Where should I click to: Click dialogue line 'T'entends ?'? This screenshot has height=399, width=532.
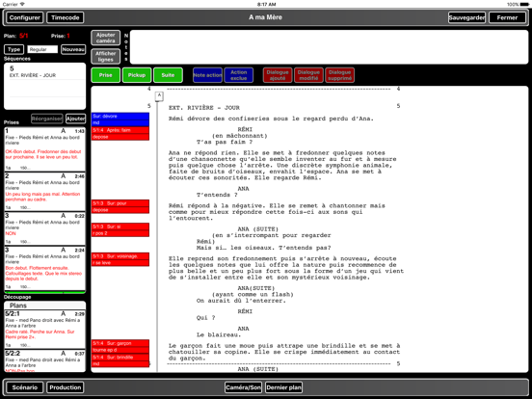(217, 195)
